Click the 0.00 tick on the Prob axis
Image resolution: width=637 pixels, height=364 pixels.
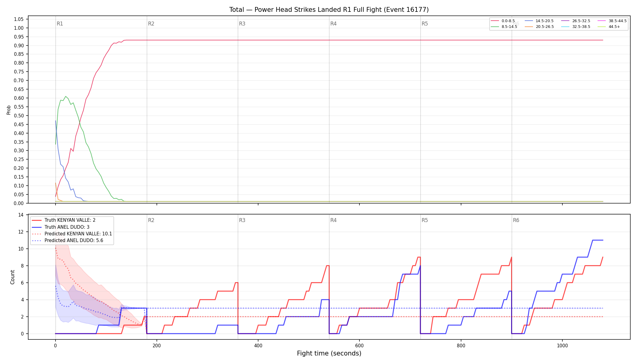click(19, 203)
